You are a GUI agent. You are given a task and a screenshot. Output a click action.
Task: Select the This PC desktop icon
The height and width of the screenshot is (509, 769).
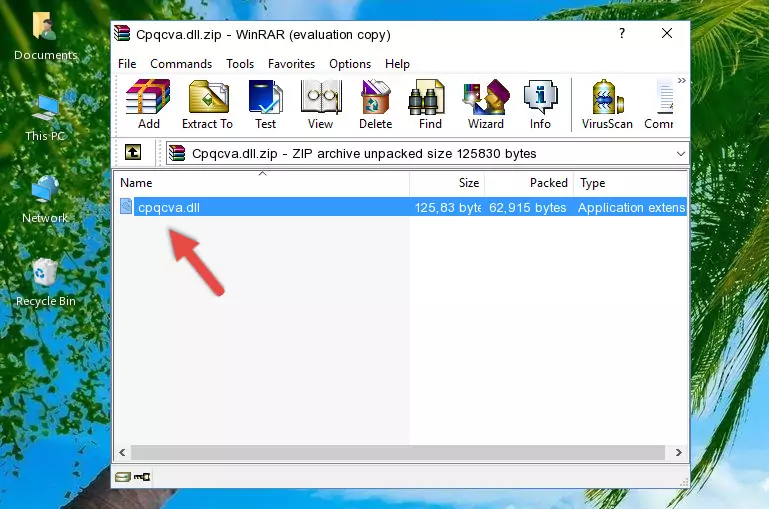[x=46, y=118]
